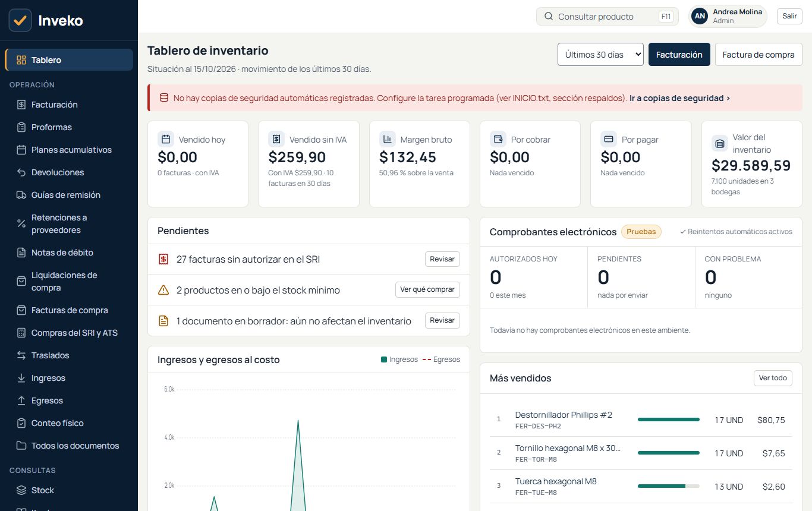Click the Egresos upload arrow icon

pyautogui.click(x=21, y=400)
